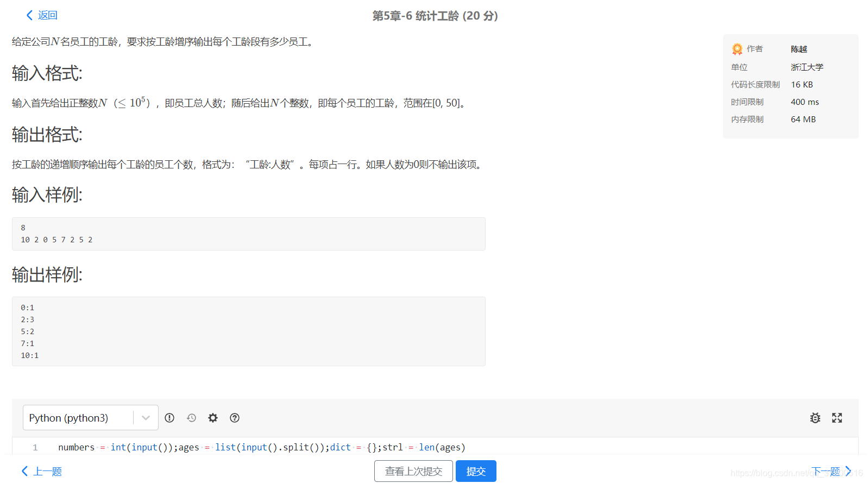
Task: Click the 输出样例 heading
Action: (47, 274)
